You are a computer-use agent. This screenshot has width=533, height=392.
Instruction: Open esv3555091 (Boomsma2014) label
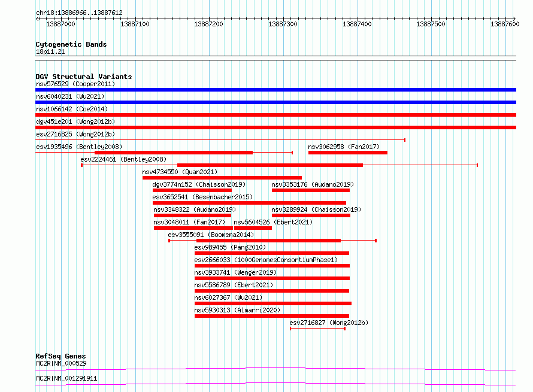pyautogui.click(x=211, y=235)
